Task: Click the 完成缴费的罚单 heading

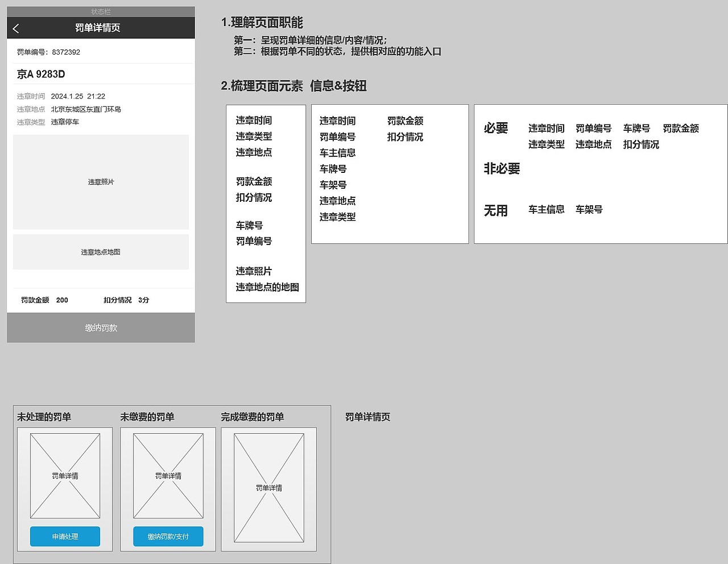Action: (252, 417)
